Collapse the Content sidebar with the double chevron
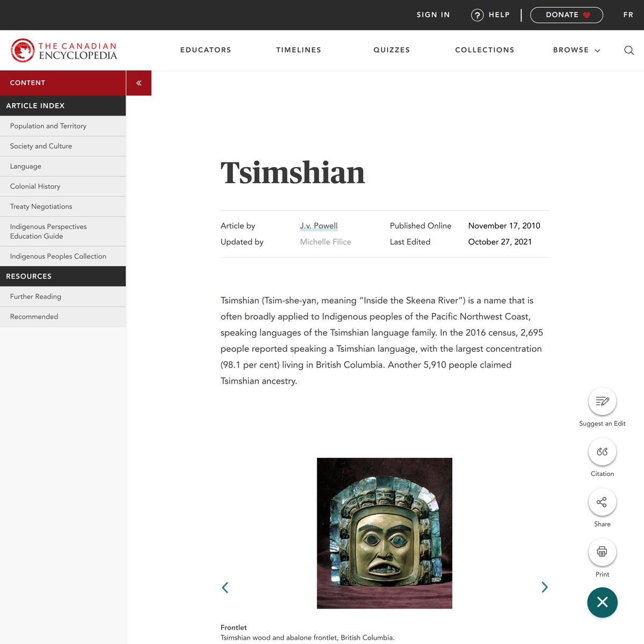 (139, 83)
